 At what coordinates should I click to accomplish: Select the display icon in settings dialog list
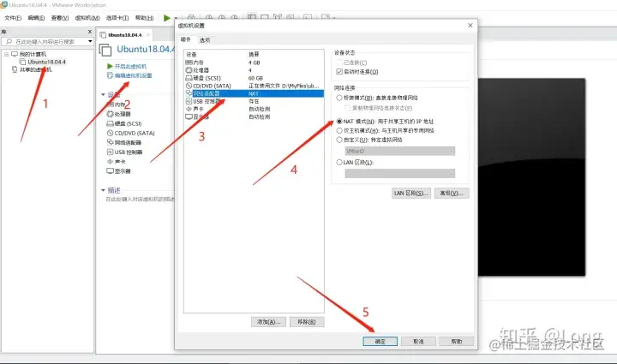pos(189,116)
